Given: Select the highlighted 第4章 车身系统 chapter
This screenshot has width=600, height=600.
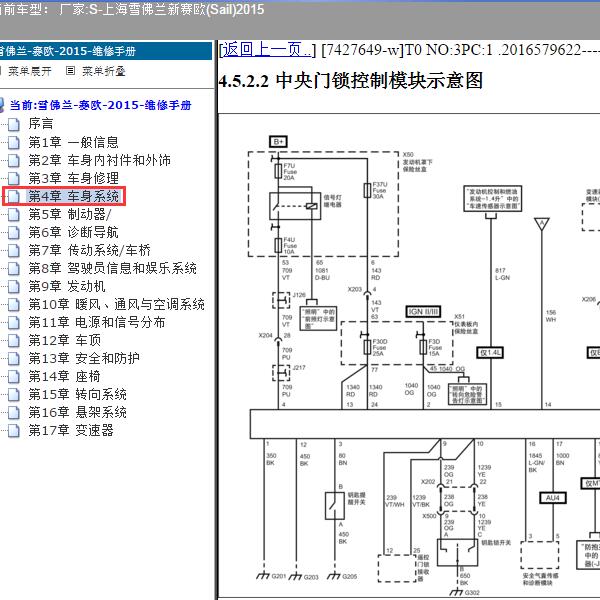Looking at the screenshot, I should 73,196.
